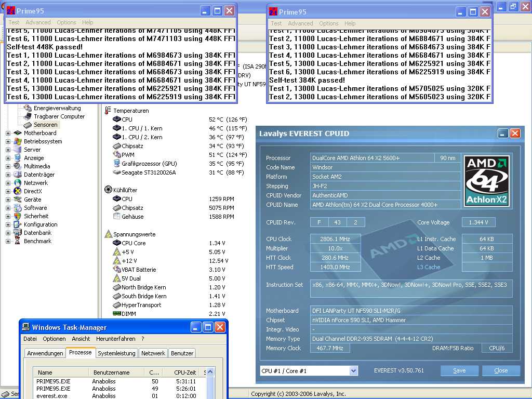Switch to the Anwendungen tab
532x399 pixels.
pyautogui.click(x=45, y=353)
